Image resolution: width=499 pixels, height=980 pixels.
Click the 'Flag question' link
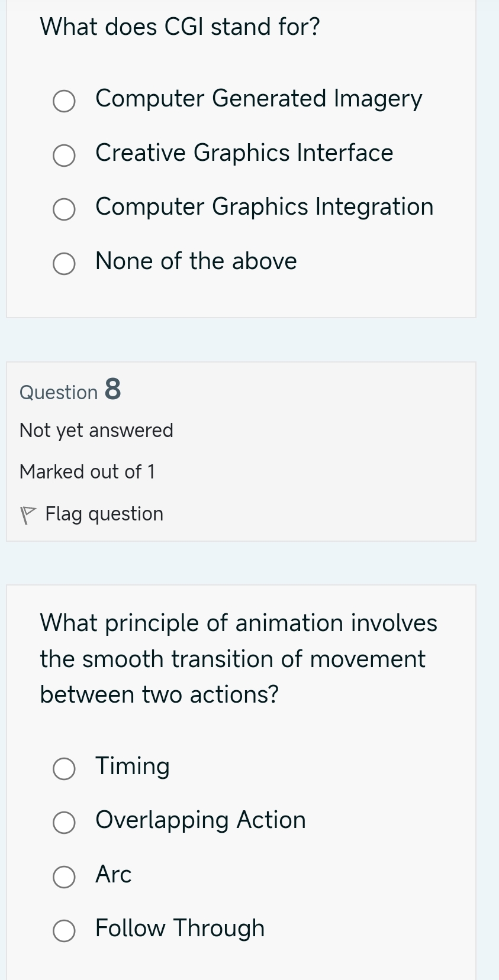click(x=104, y=513)
